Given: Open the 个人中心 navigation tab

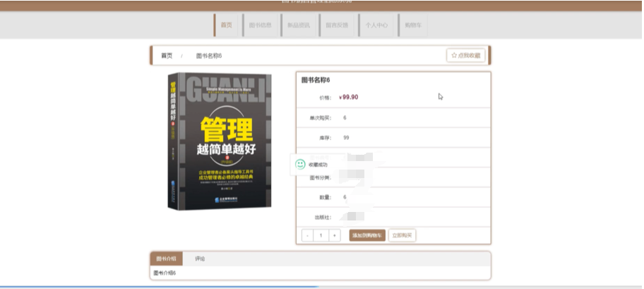Looking at the screenshot, I should click(x=376, y=25).
